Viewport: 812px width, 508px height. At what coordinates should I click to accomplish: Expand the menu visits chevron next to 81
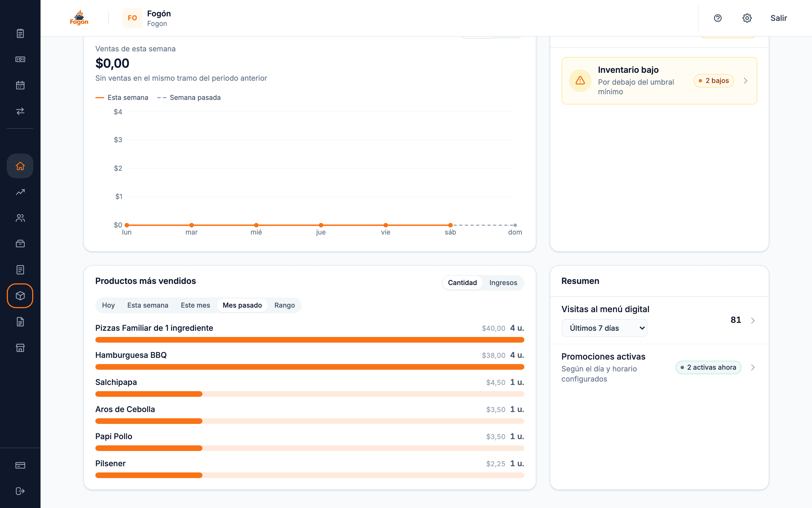[753, 321]
